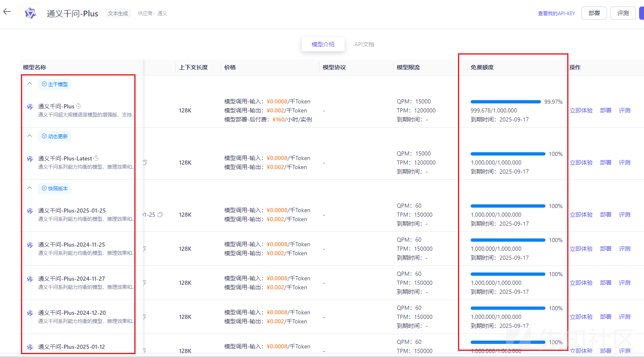Click the 主干模型 tag label
Viewport: 644px width, 357px height.
tap(58, 84)
